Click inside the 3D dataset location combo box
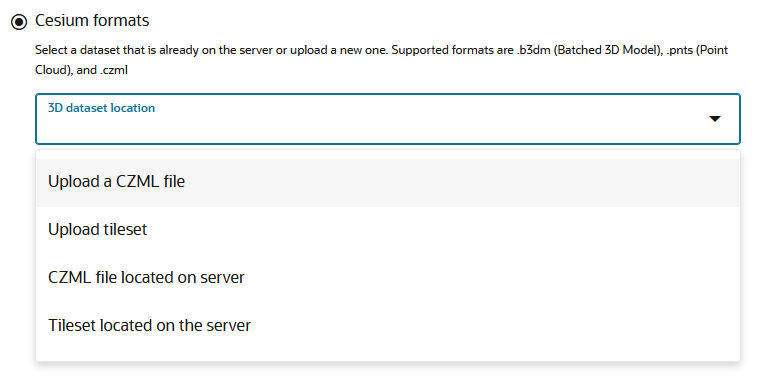 point(387,119)
